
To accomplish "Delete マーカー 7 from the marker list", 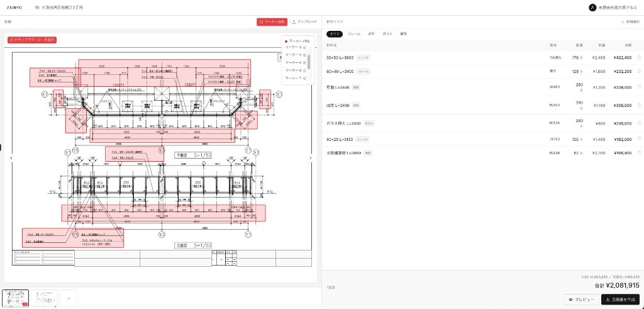I will click(x=304, y=78).
